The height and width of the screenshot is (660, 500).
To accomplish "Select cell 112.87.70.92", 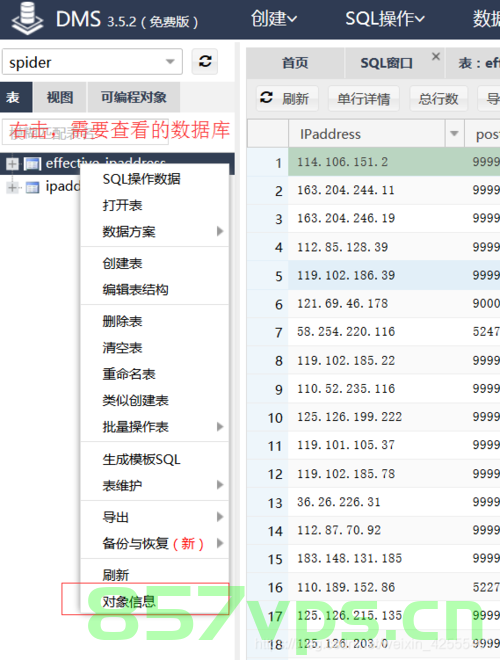I will [376, 530].
